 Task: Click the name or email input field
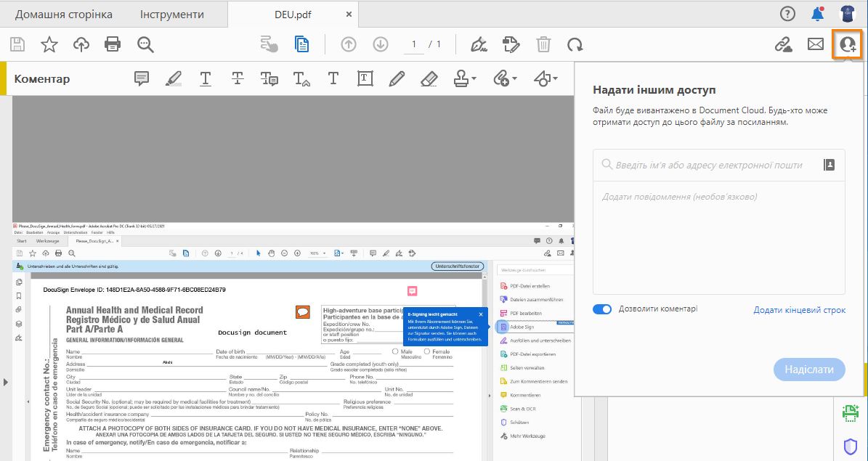pos(708,166)
